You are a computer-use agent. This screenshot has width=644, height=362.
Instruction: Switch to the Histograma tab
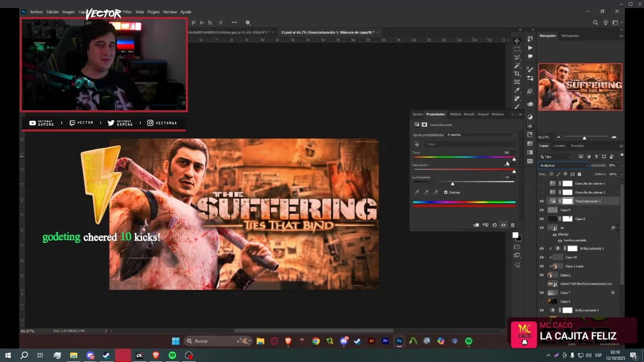point(570,36)
